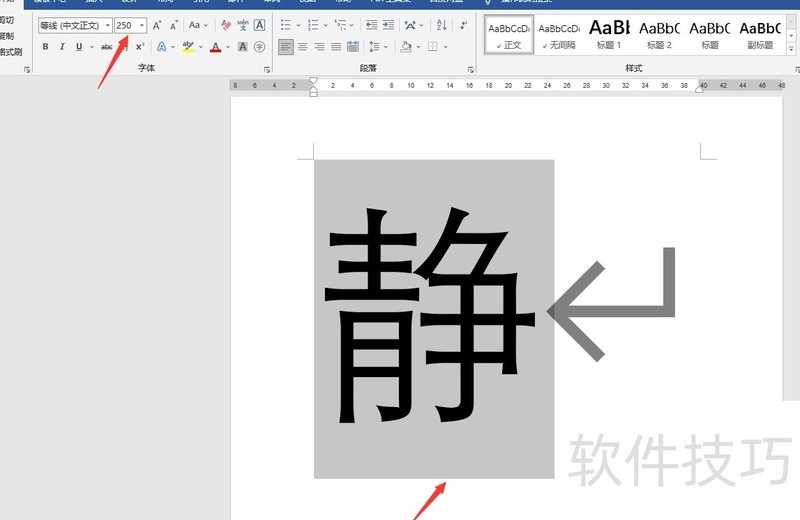Click the first line indent marker on ruler
Image resolution: width=800 pixels, height=520 pixels.
314,81
